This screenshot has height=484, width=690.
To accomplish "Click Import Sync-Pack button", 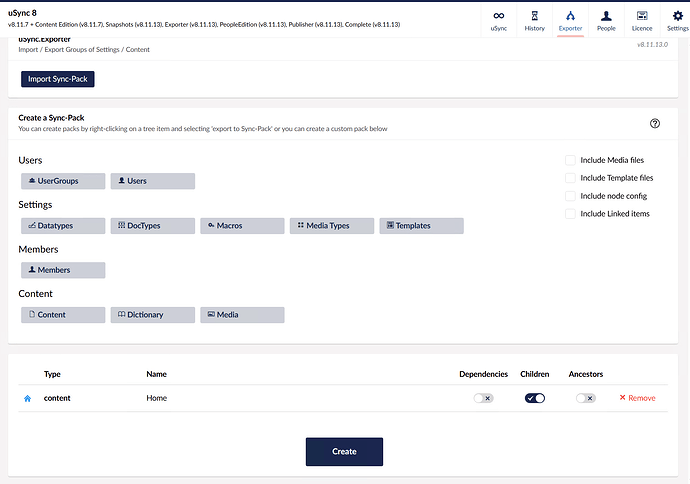I will click(57, 79).
